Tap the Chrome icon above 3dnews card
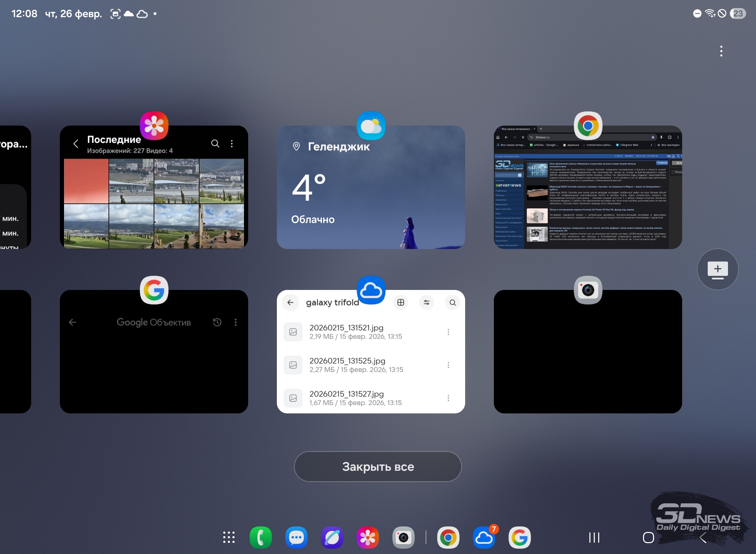This screenshot has height=554, width=756. (588, 126)
